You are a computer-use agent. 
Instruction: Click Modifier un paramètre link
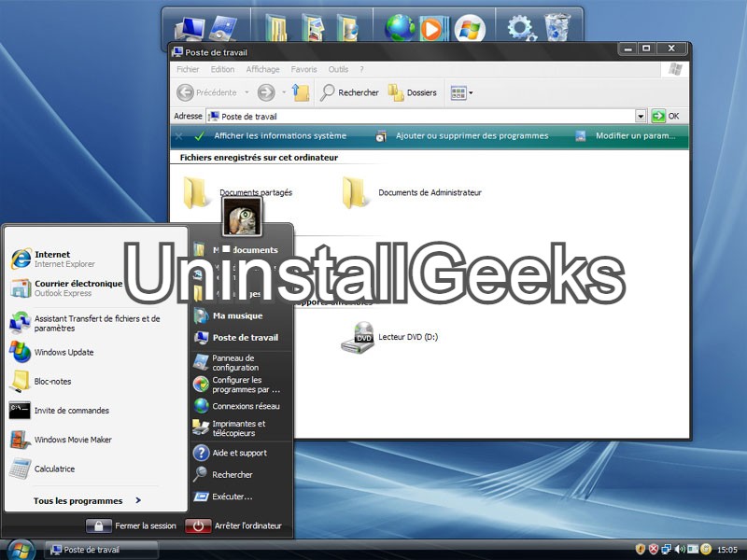635,135
